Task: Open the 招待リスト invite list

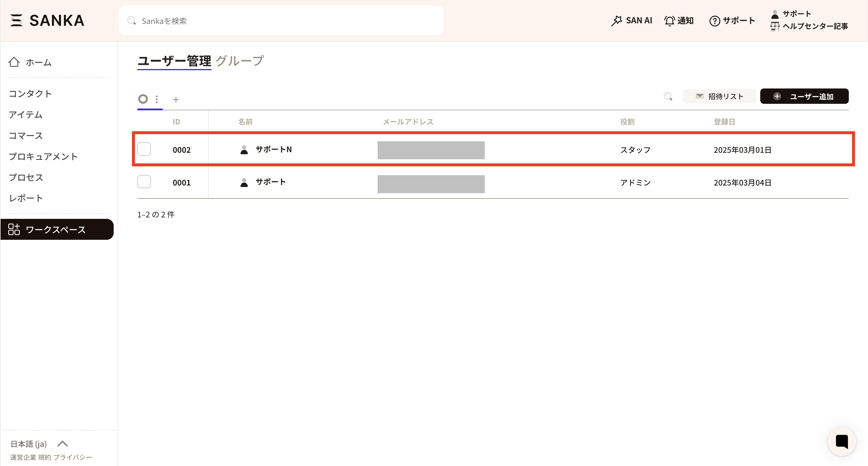Action: [x=719, y=96]
